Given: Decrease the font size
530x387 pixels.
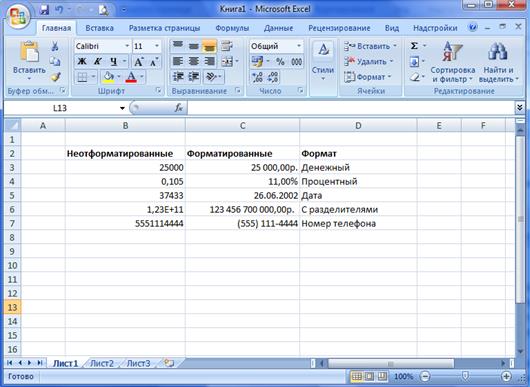Looking at the screenshot, I should point(154,62).
